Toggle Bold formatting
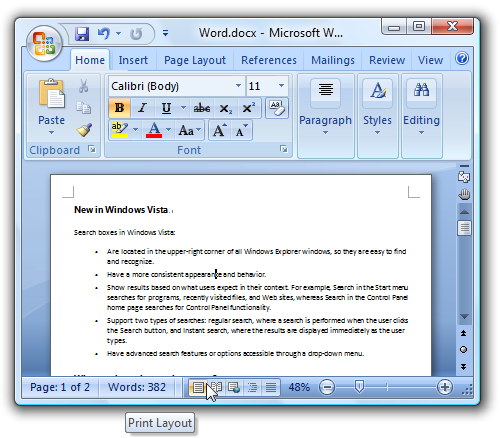 coord(119,108)
